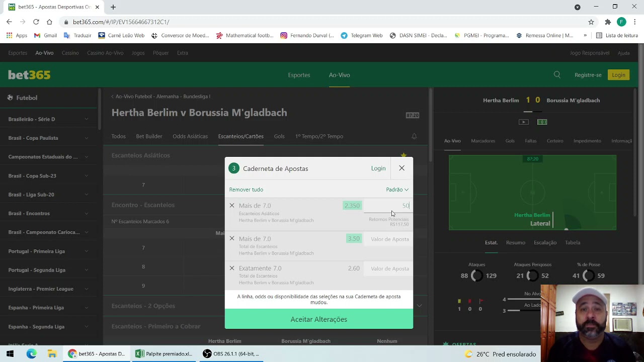Screen dimensions: 644x362
Task: Toggle the notification bell for this match
Action: coord(414,136)
